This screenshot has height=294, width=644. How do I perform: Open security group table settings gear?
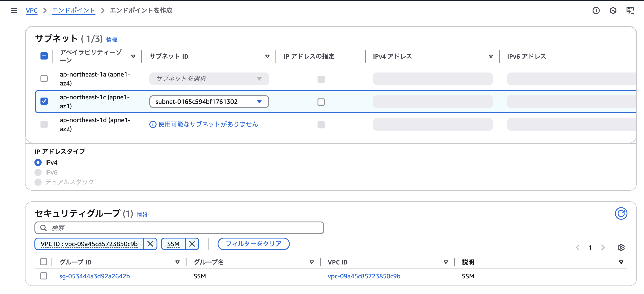point(621,247)
